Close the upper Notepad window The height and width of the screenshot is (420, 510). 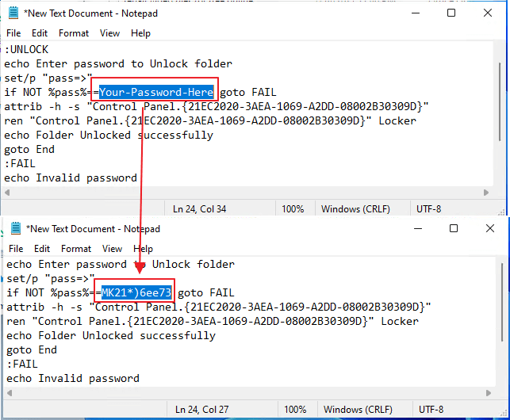tap(487, 13)
